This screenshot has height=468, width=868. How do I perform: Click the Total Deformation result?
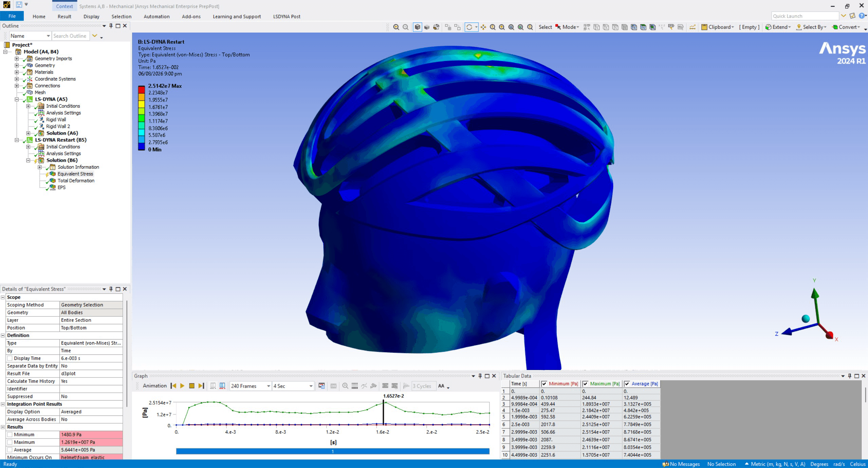pyautogui.click(x=76, y=181)
